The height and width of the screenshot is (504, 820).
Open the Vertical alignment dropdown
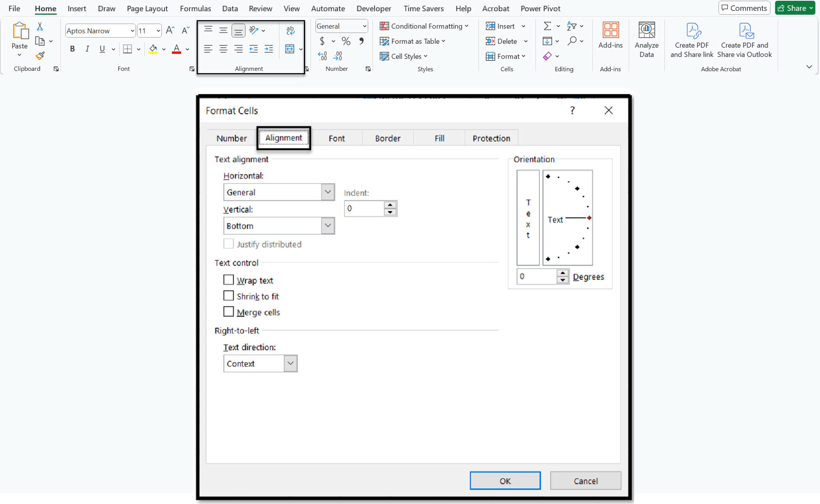coord(327,225)
